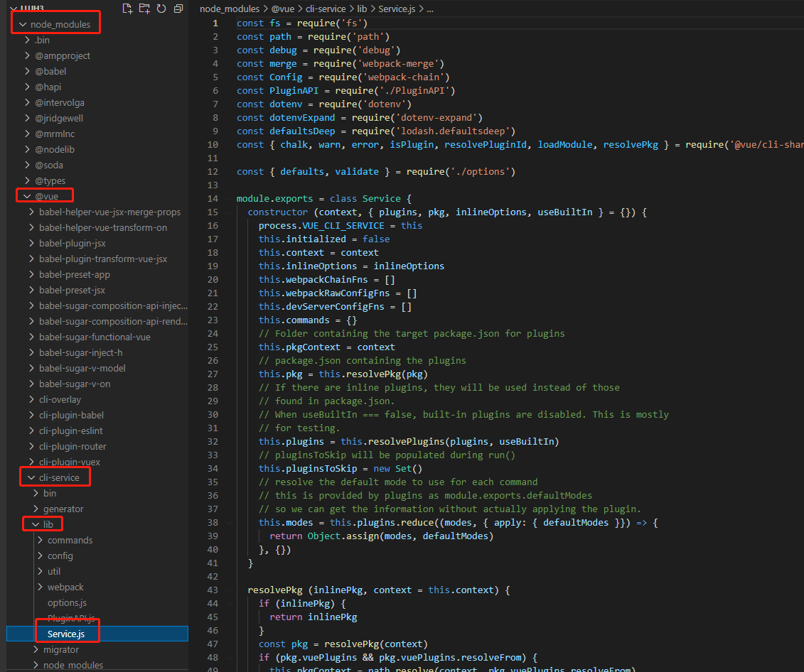Fold class Service at line 14
The image size is (804, 672).
click(229, 198)
